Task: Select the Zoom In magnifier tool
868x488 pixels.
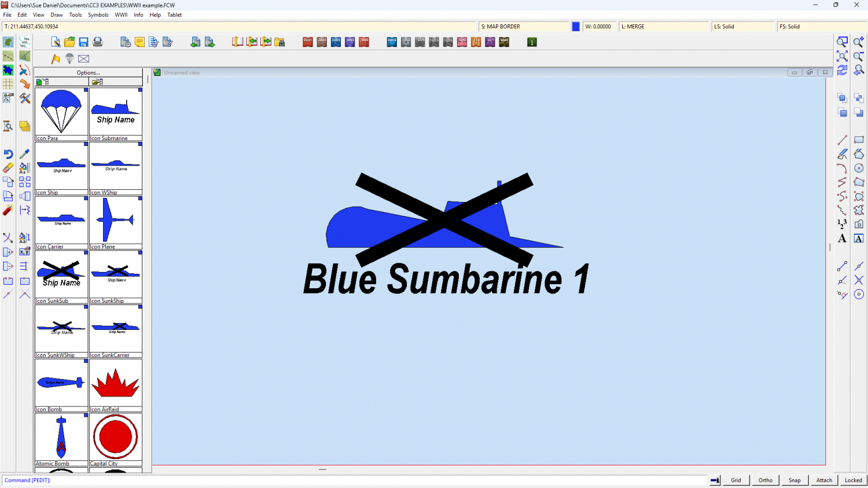Action: coord(858,42)
